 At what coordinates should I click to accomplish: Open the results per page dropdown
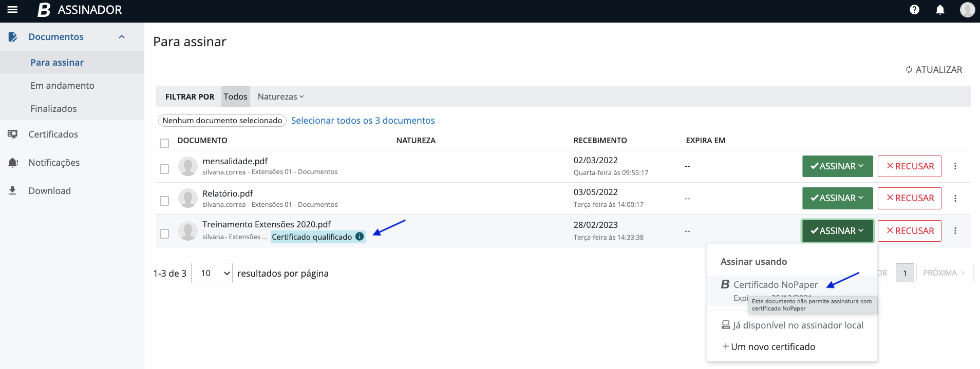[x=212, y=273]
